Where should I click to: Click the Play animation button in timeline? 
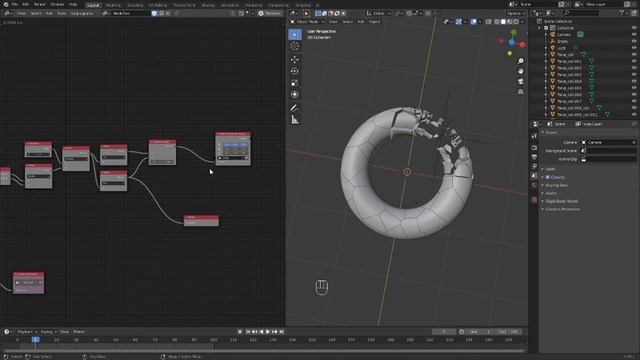[x=268, y=332]
